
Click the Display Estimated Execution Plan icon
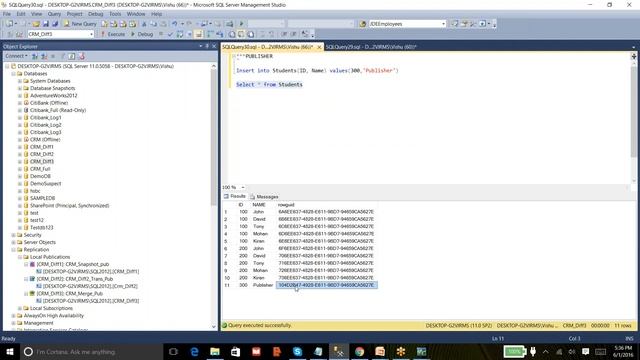pos(180,34)
